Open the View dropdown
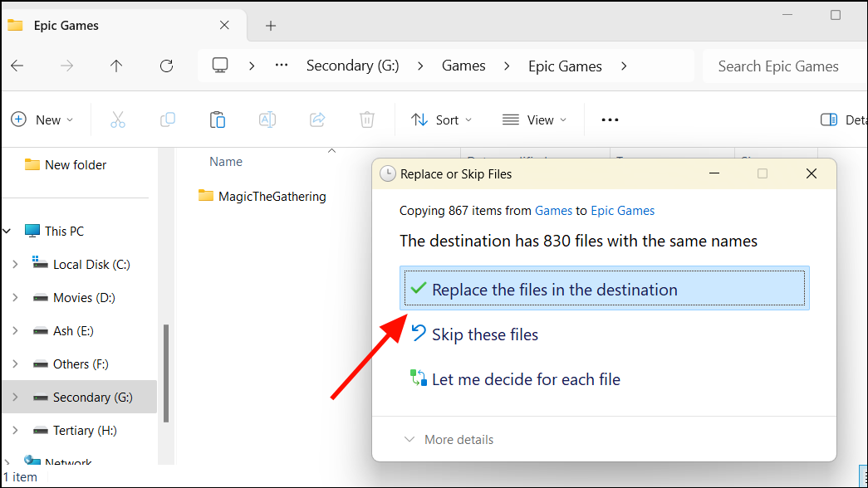This screenshot has height=488, width=868. [534, 120]
